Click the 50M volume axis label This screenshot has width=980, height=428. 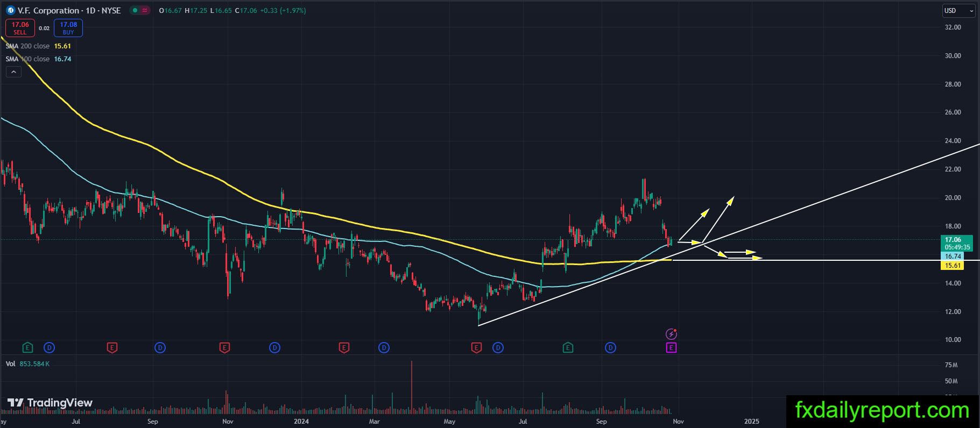[951, 381]
